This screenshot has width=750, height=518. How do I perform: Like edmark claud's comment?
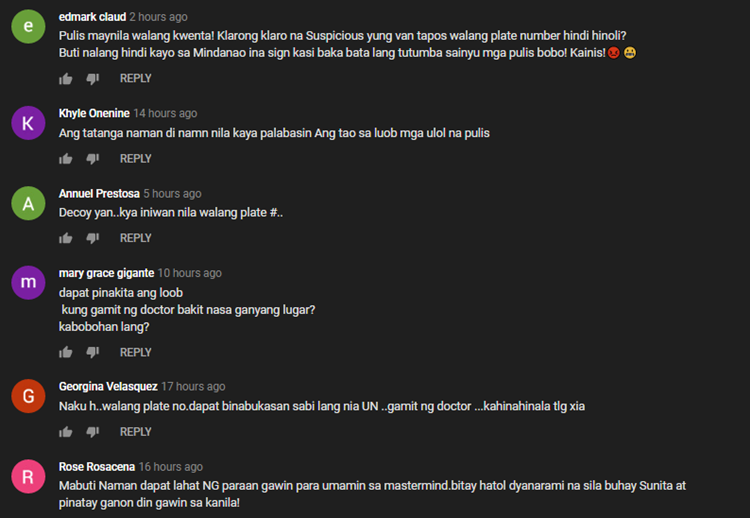point(66,78)
